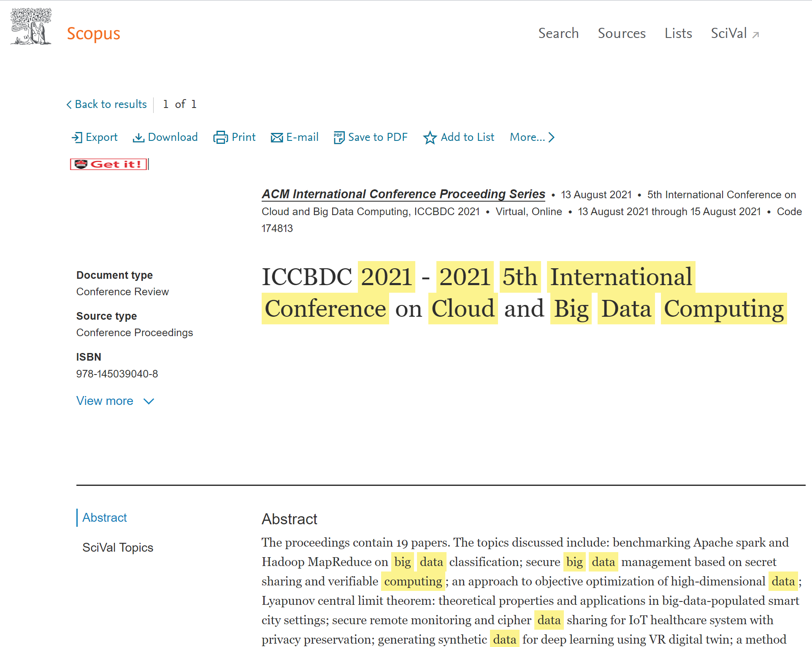Screen dimensions: 812x647
Task: Export the document record
Action: coord(95,137)
